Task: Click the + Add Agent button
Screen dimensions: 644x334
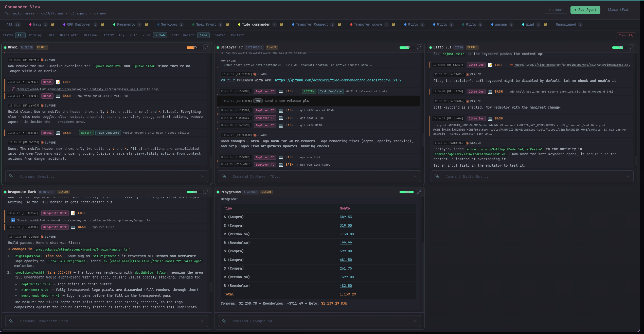Action: click(x=585, y=10)
